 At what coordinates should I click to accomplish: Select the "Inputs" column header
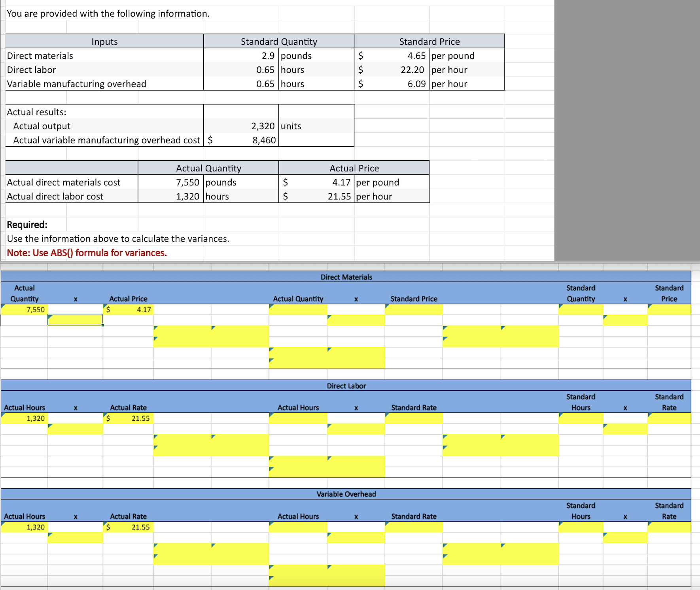click(x=105, y=42)
